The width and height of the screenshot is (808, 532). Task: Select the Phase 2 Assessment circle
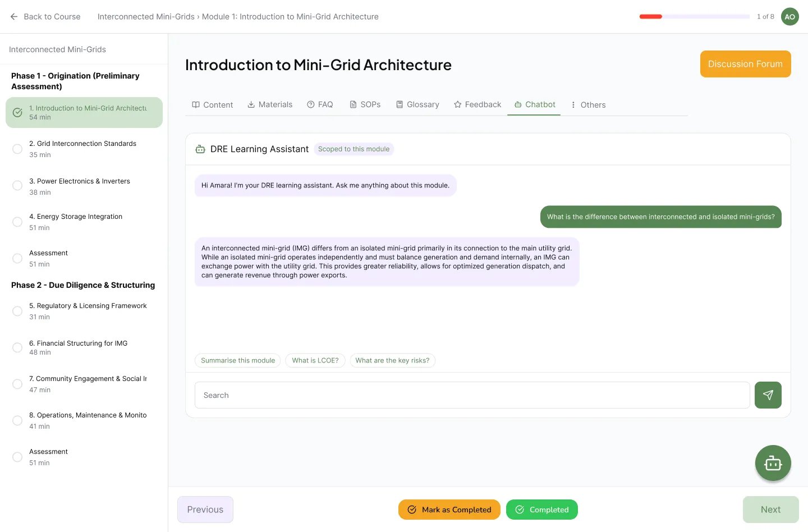17,457
